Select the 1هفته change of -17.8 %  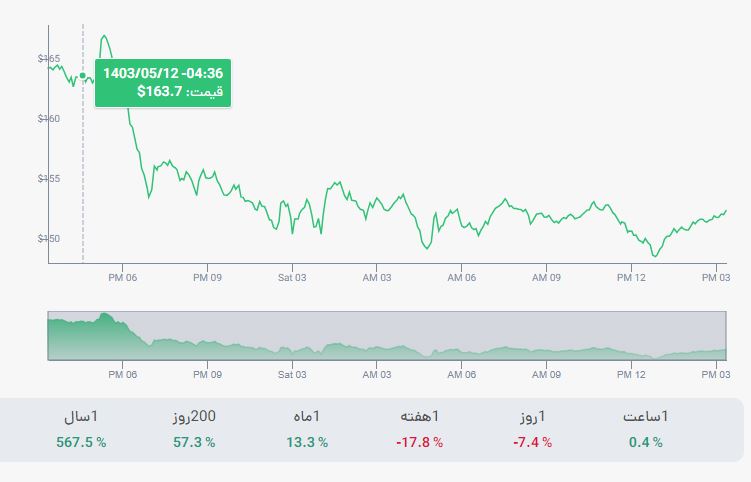click(420, 442)
